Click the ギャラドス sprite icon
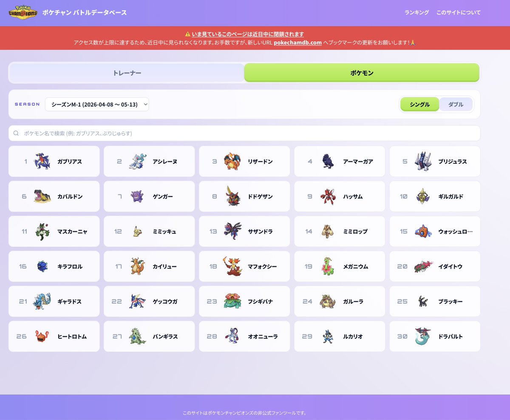 42,302
